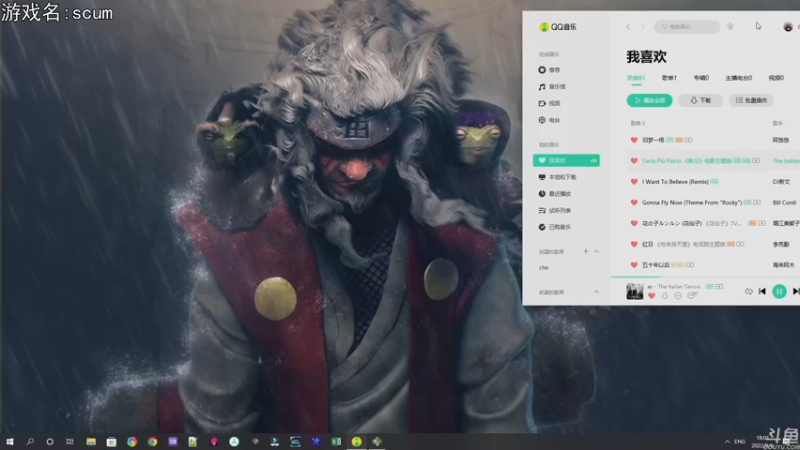Screen dimensions: 800x450
Task: Select song title 'I Want To Believe (Remix)'
Action: click(675, 182)
